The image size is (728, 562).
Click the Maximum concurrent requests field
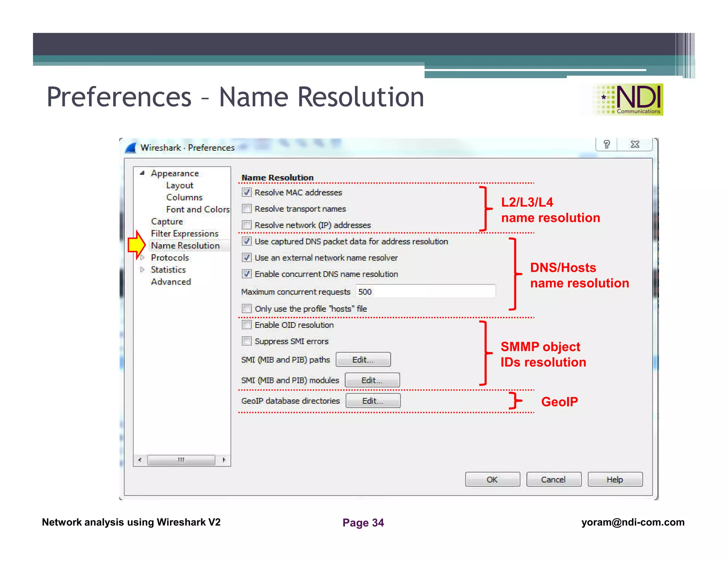click(x=425, y=292)
